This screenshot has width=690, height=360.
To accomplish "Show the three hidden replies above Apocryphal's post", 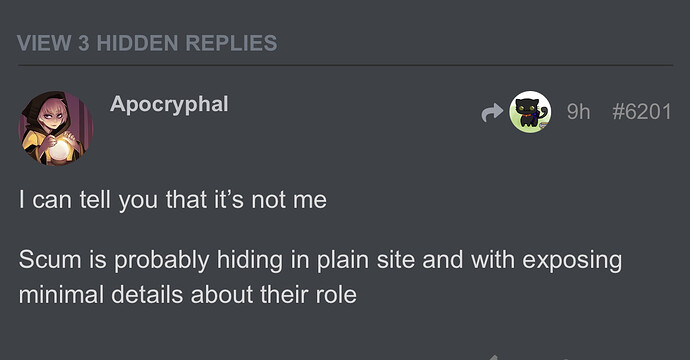I will [x=147, y=43].
